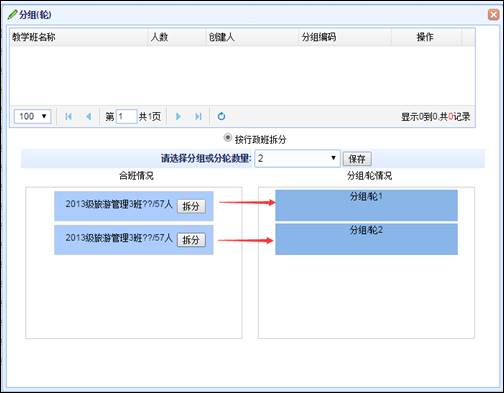Click the 分组编码 column header
The height and width of the screenshot is (393, 504).
coord(319,37)
